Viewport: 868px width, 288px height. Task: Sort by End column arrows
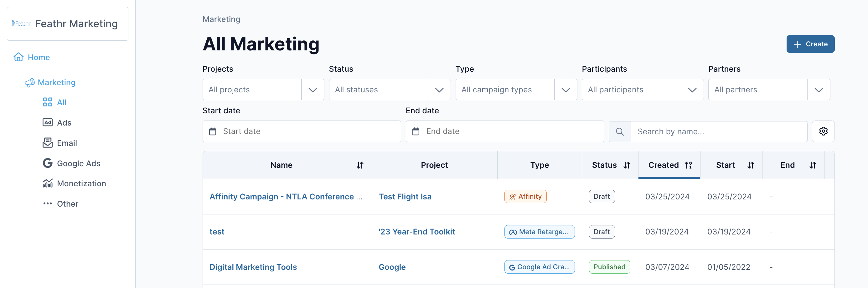coord(813,165)
